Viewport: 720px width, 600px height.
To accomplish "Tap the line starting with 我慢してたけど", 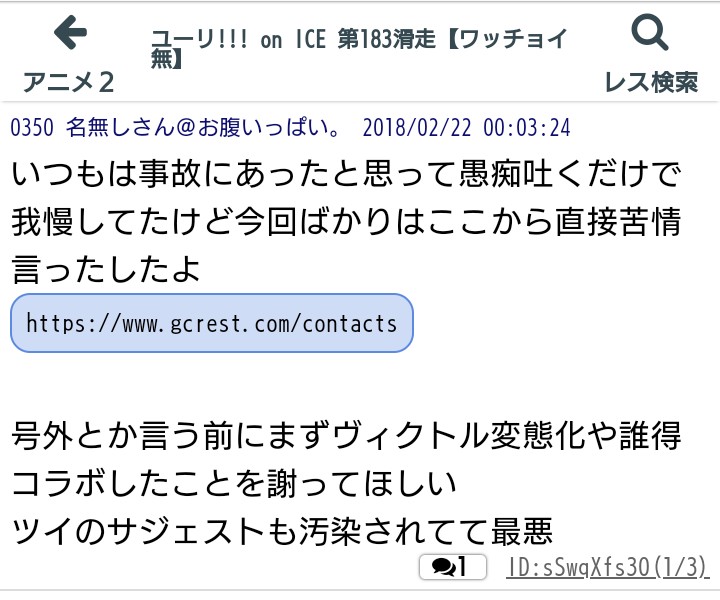I will [347, 222].
